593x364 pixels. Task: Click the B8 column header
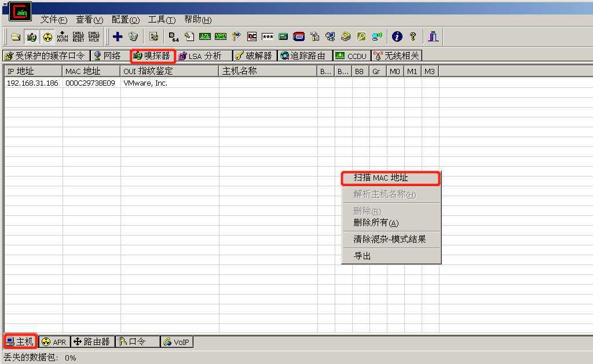click(x=361, y=71)
